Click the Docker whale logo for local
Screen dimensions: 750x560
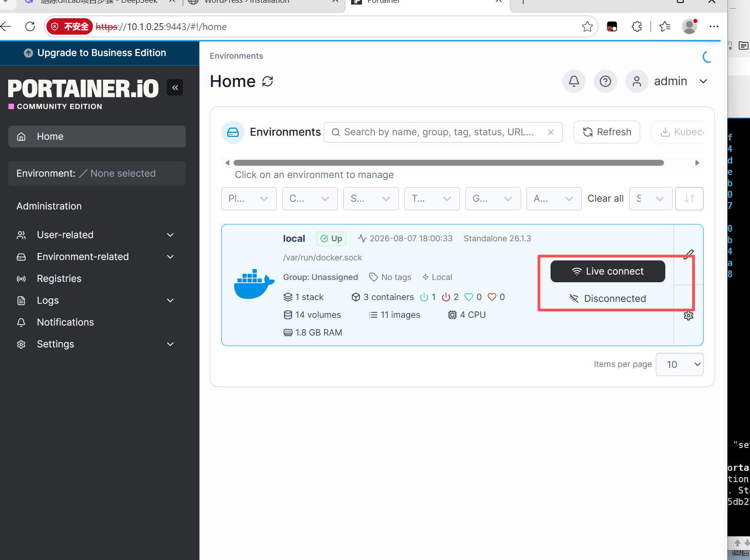click(254, 284)
